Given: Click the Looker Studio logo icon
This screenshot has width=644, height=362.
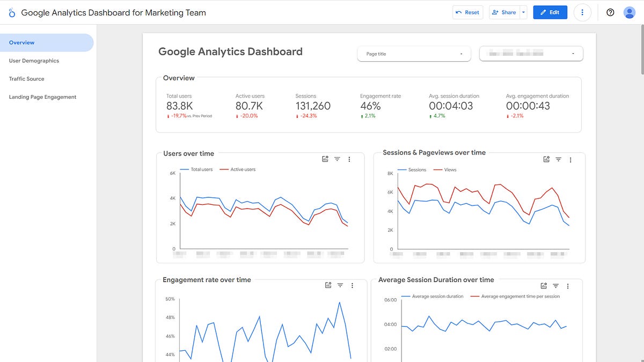Looking at the screenshot, I should click(12, 12).
